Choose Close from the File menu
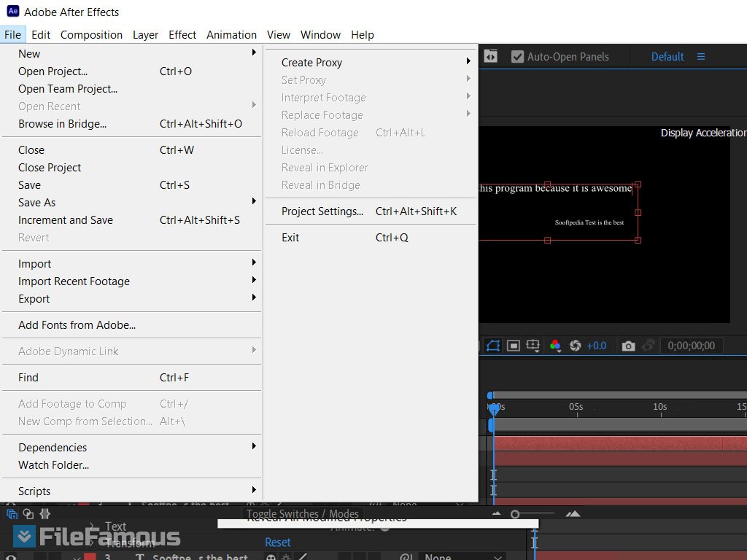 click(132, 150)
